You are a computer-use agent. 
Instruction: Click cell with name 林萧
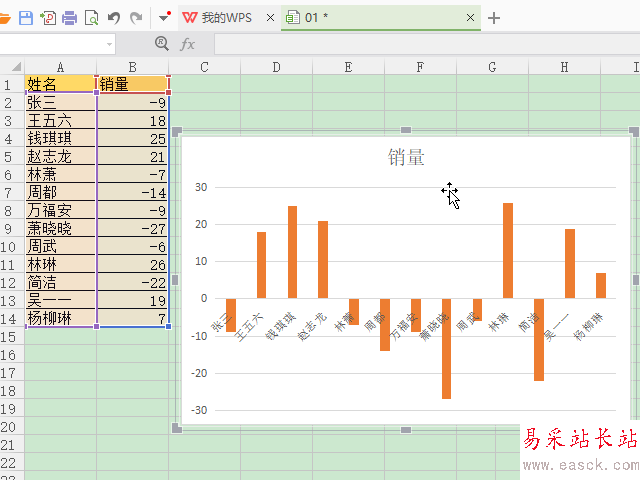pyautogui.click(x=60, y=174)
